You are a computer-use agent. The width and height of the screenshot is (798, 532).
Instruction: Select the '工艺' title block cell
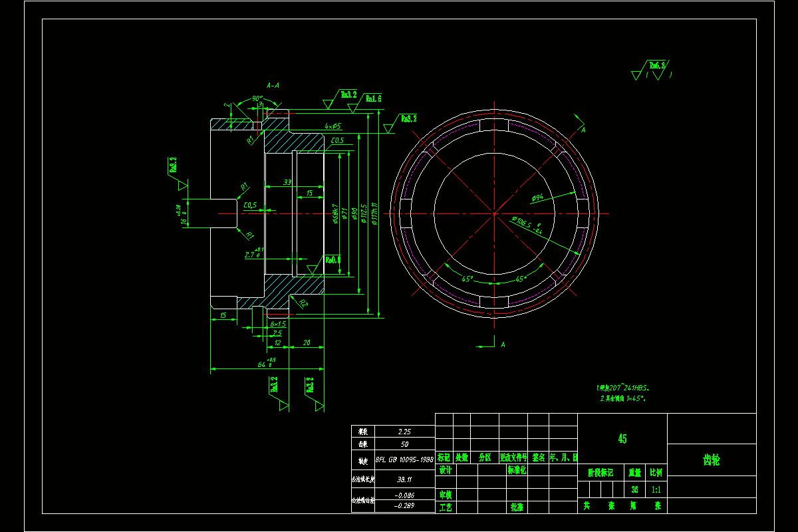[446, 507]
